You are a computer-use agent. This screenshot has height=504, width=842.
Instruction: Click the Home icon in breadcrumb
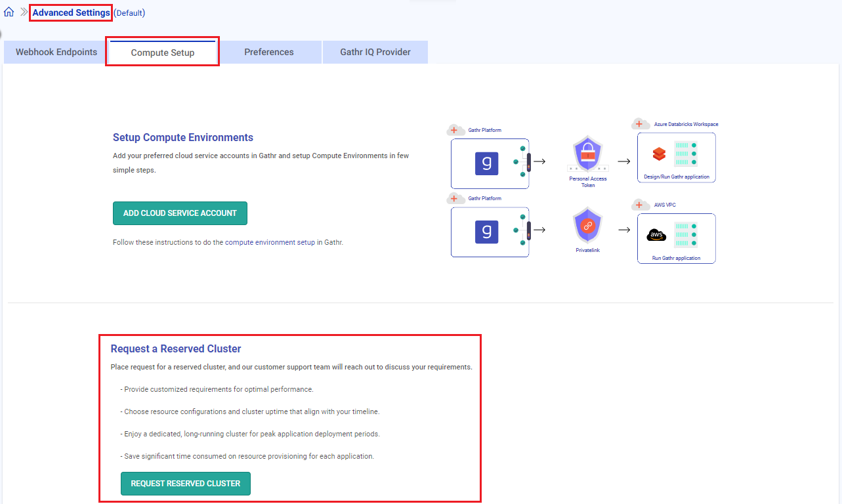[x=9, y=12]
